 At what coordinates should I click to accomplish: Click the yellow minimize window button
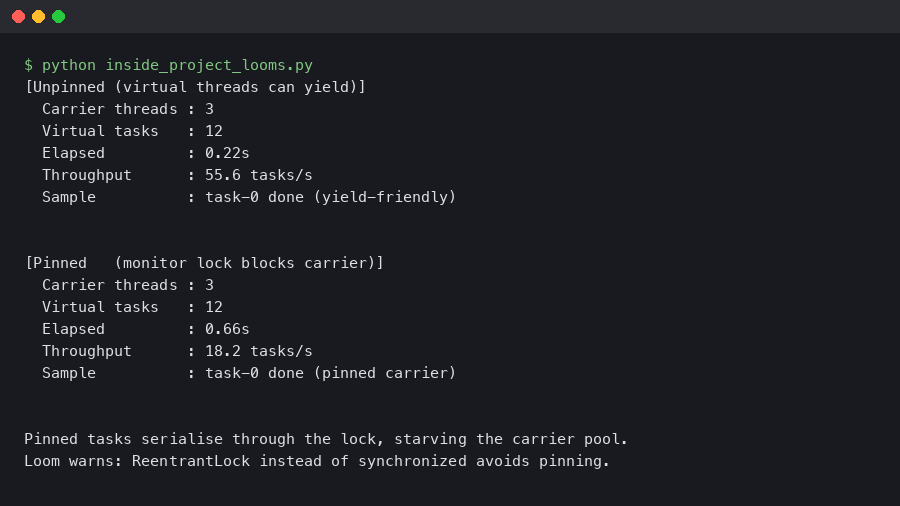(38, 16)
